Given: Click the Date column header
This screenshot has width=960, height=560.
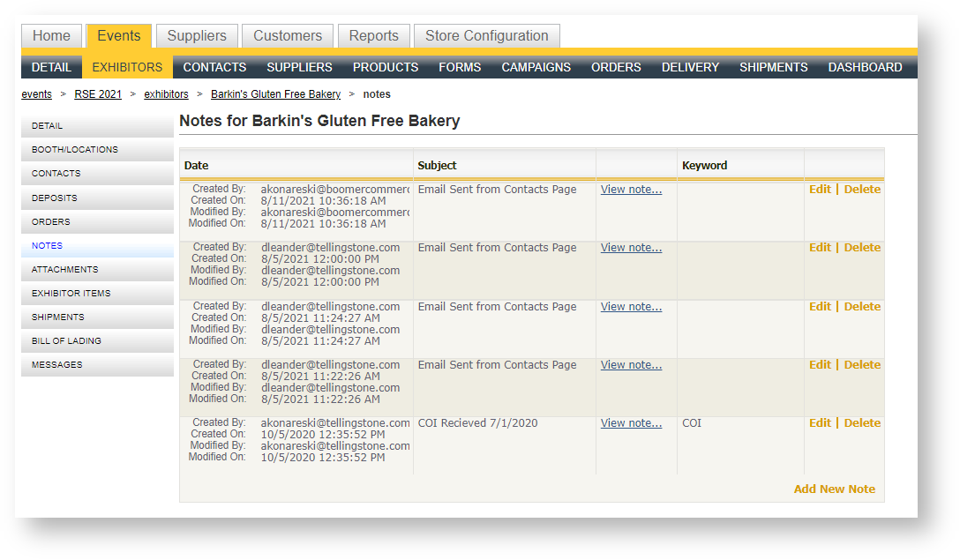Looking at the screenshot, I should coord(197,166).
